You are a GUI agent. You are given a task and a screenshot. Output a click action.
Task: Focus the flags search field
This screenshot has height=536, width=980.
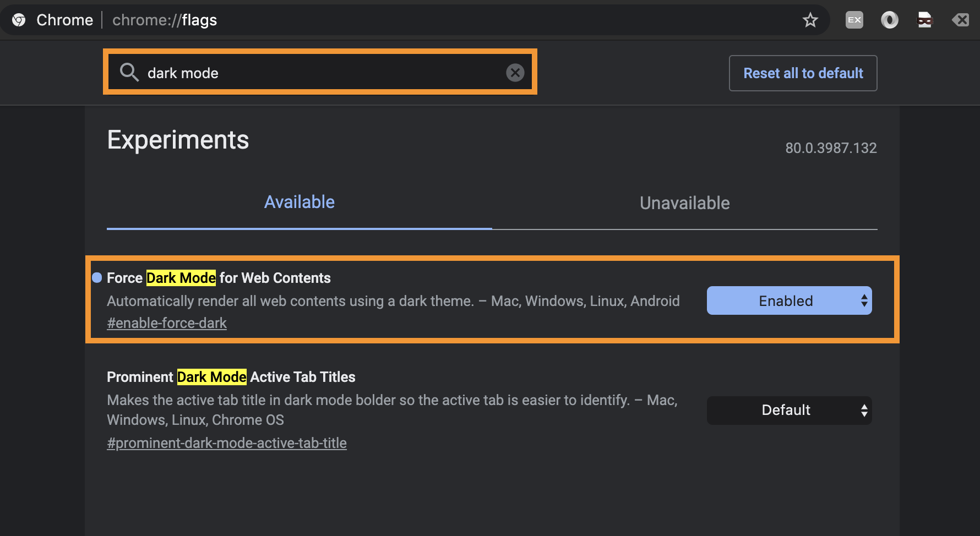(x=320, y=72)
